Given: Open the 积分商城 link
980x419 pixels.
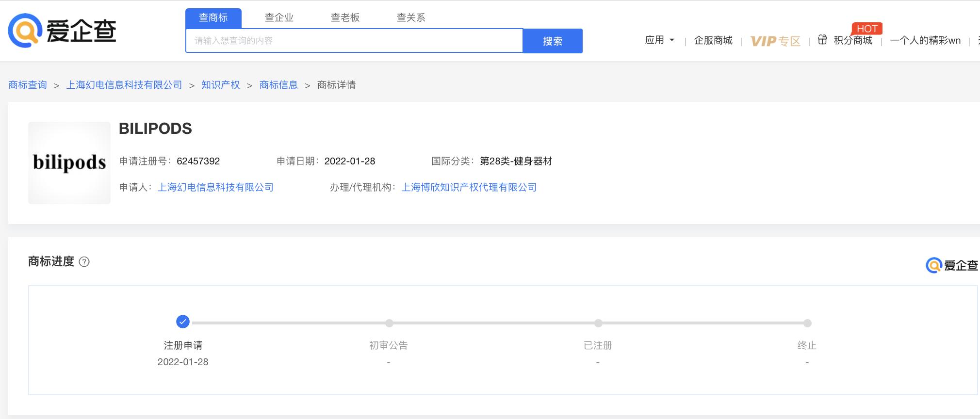Looking at the screenshot, I should point(853,40).
